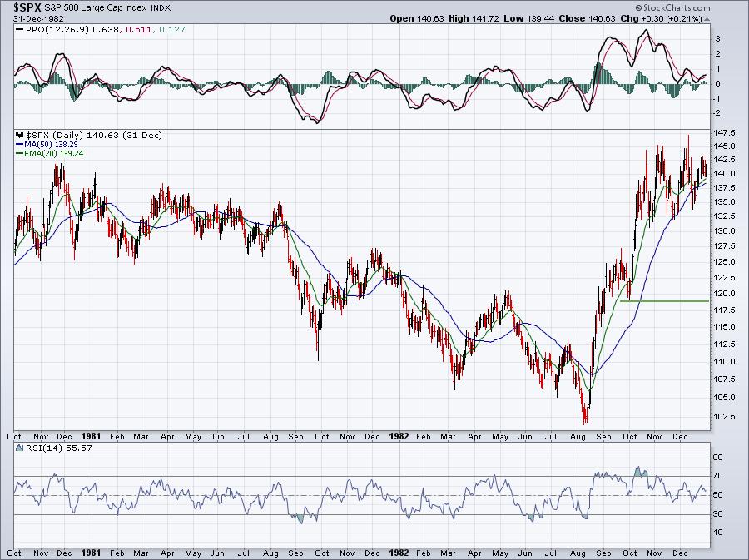Click the 1981 year label on price chart axis
The height and width of the screenshot is (560, 749).
click(91, 434)
